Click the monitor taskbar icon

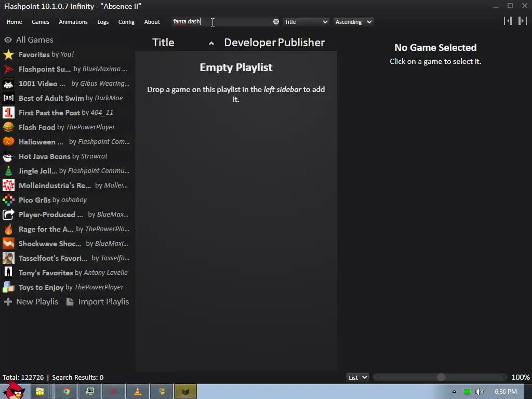(90, 392)
